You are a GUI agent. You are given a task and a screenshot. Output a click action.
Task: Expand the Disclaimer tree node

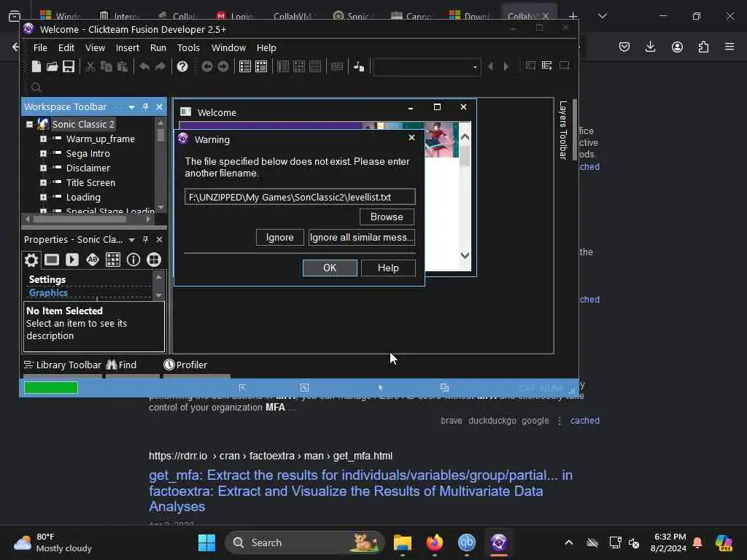(43, 168)
